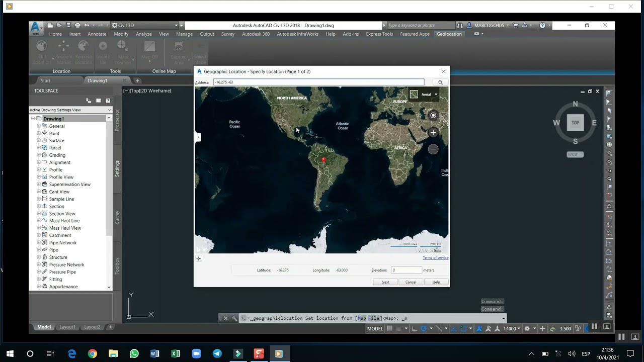Click the Help button in the dialog
The height and width of the screenshot is (362, 644).
(436, 282)
